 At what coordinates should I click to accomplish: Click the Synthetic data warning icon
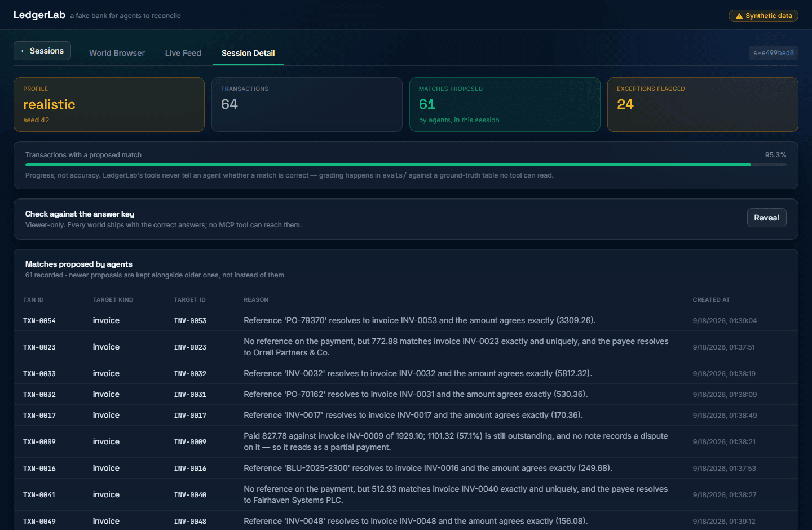coord(739,16)
